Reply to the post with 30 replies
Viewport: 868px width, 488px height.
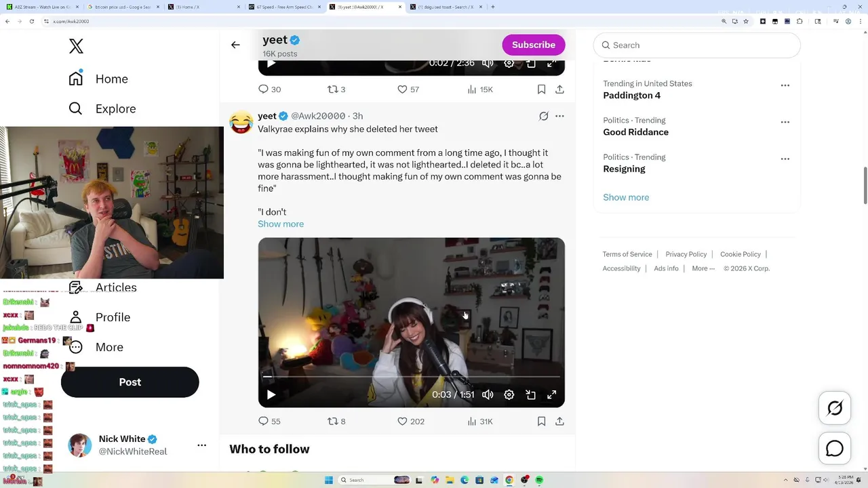269,89
